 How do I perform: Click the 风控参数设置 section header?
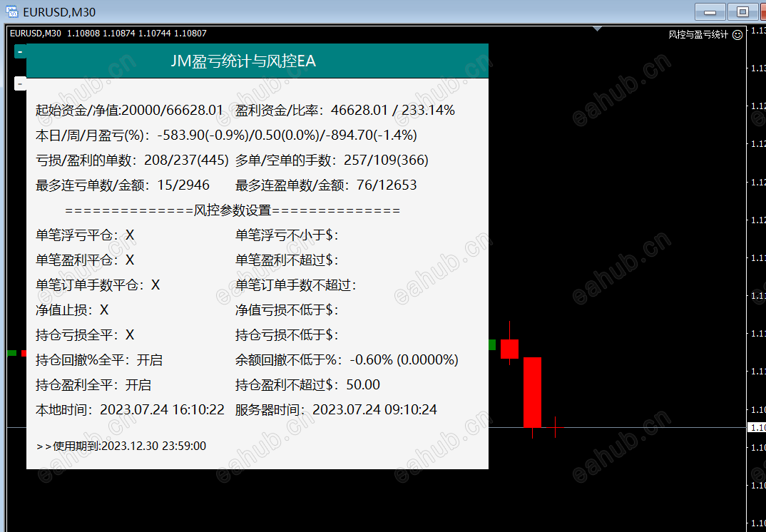[x=233, y=210]
